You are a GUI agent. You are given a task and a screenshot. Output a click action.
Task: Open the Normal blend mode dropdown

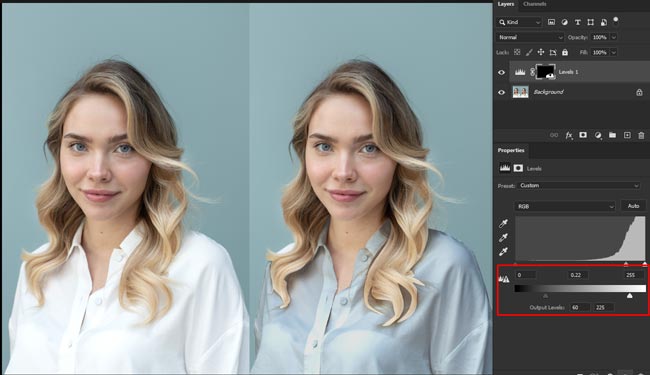[530, 37]
